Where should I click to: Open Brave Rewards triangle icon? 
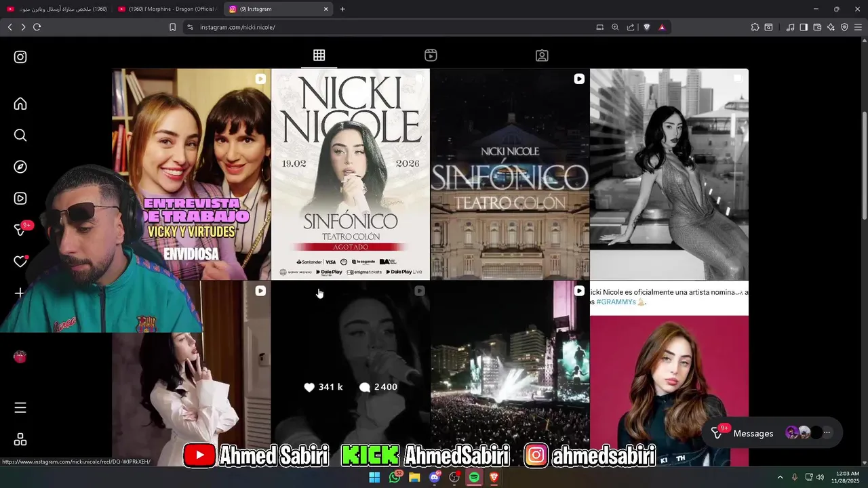(x=662, y=27)
